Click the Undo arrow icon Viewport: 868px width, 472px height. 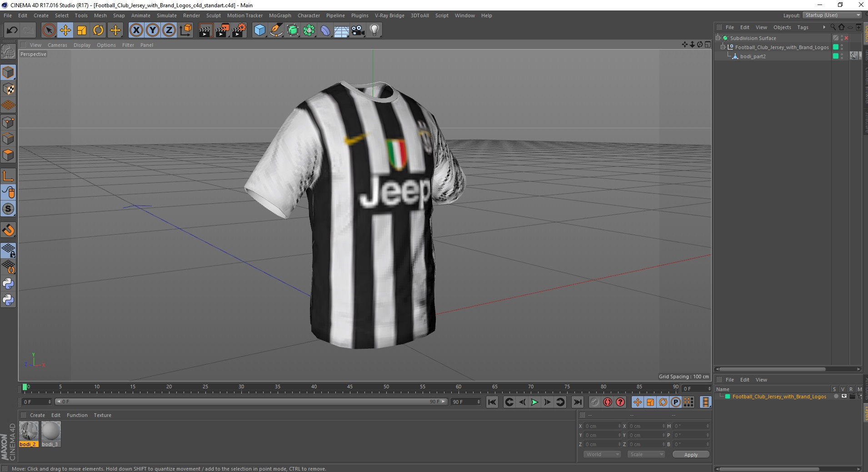click(12, 30)
